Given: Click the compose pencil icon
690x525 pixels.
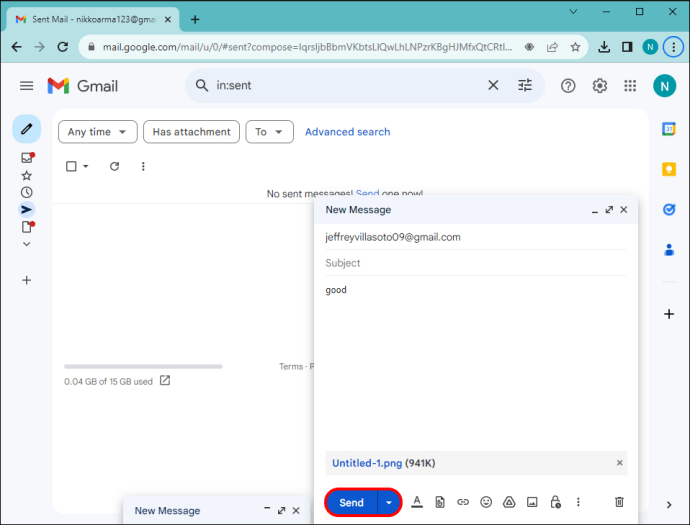Looking at the screenshot, I should pos(26,129).
